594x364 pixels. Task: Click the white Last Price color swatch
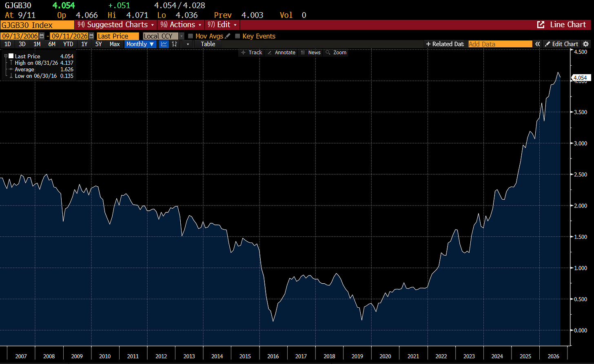click(11, 56)
